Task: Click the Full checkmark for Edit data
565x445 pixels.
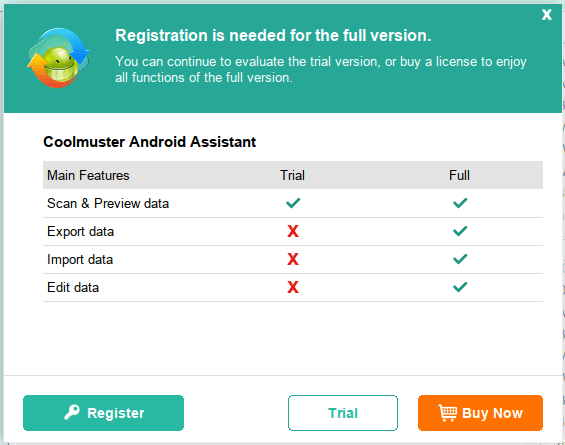Action: [460, 287]
